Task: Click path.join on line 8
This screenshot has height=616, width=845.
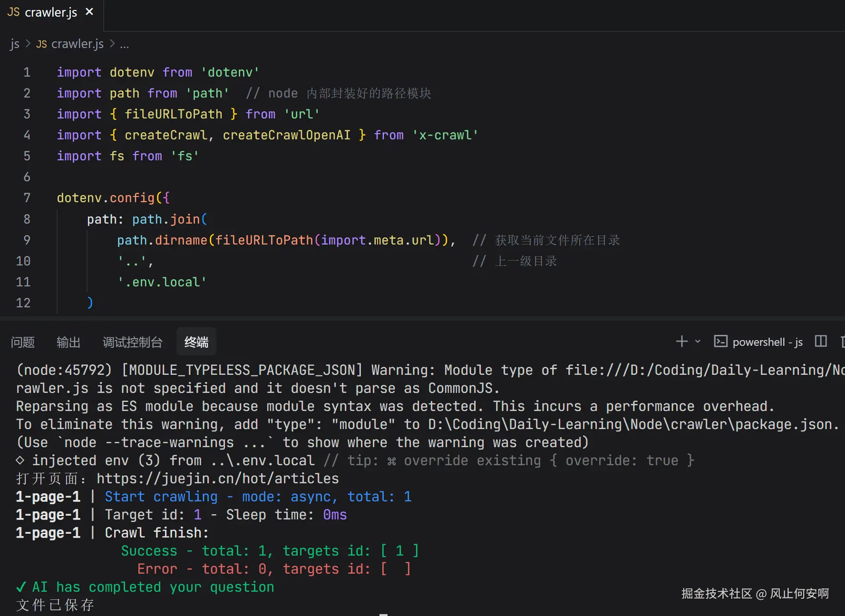Action: (x=166, y=219)
